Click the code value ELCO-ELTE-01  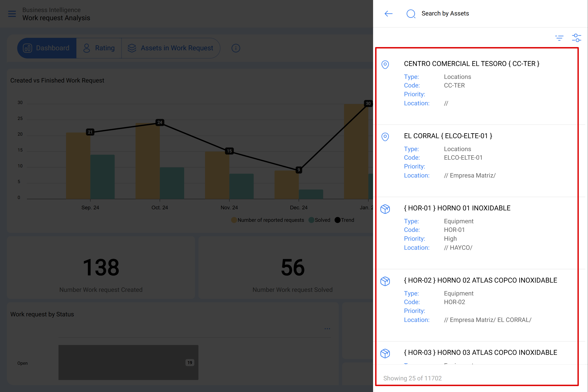463,158
